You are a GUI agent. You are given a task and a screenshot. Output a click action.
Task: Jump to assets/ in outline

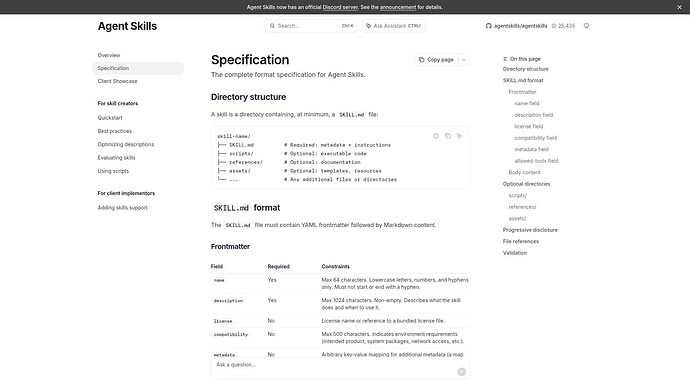click(517, 218)
